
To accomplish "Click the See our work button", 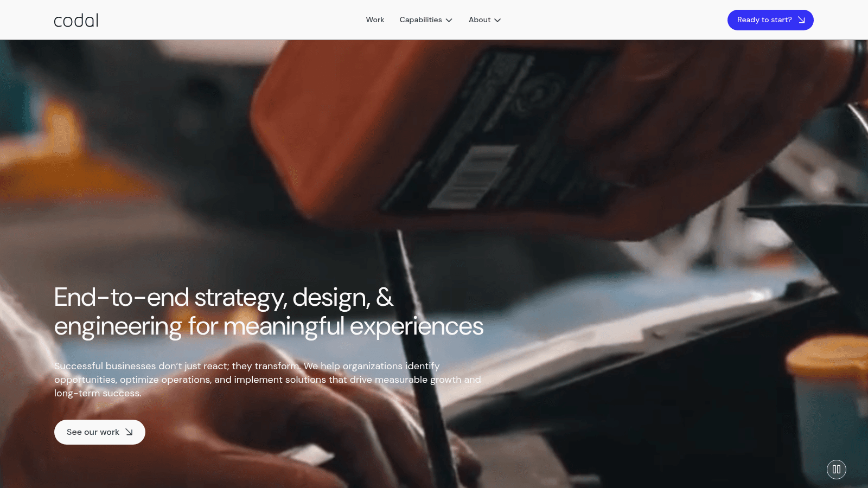I will click(x=100, y=432).
